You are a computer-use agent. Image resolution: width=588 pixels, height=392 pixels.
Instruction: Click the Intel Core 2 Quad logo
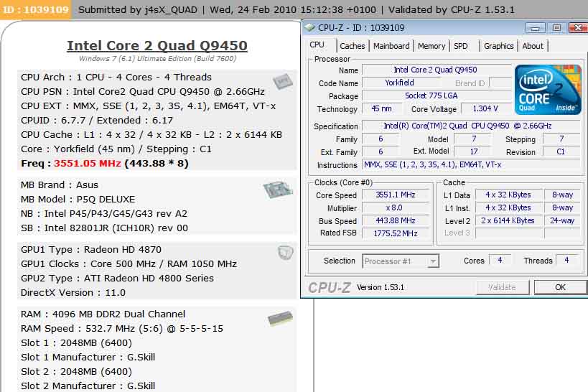pos(548,90)
